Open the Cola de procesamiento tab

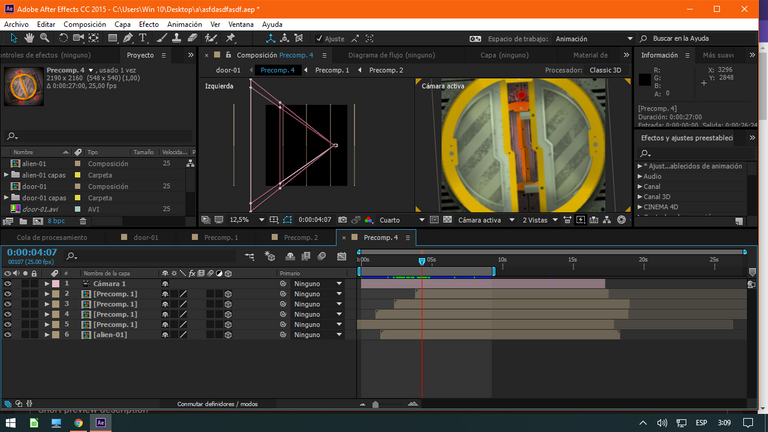click(x=52, y=238)
